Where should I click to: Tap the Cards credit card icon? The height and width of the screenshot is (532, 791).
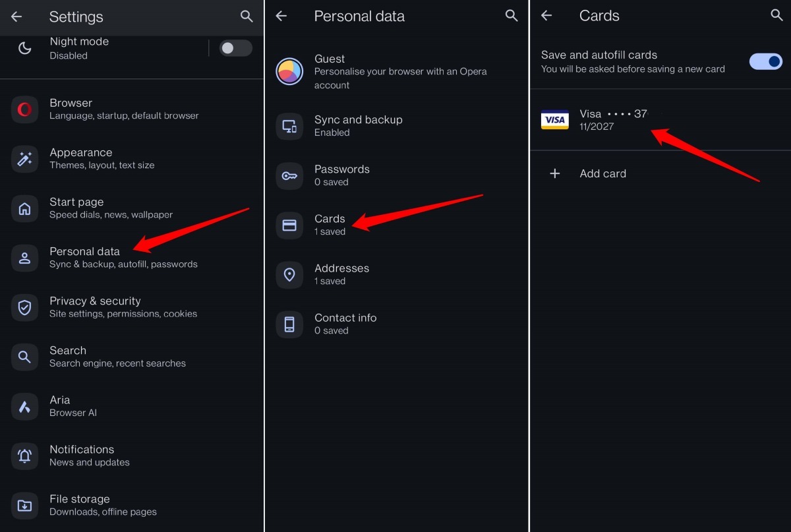[x=289, y=225]
